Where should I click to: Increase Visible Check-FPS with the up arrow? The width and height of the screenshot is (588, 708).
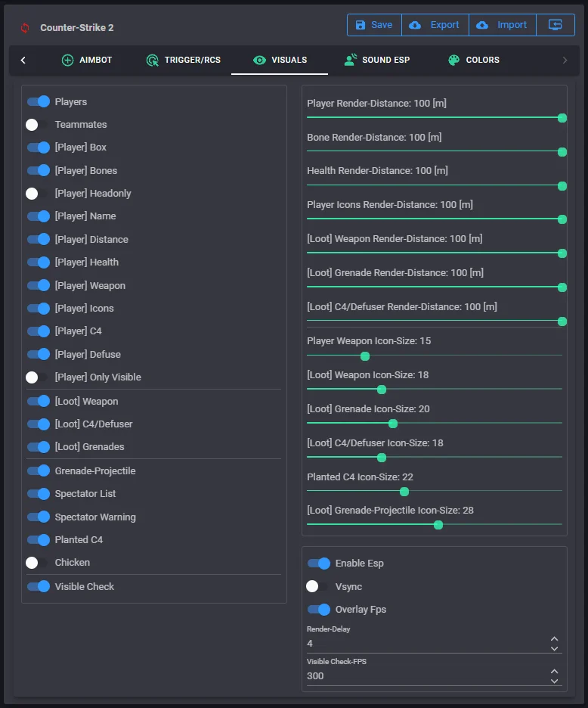coord(555,672)
